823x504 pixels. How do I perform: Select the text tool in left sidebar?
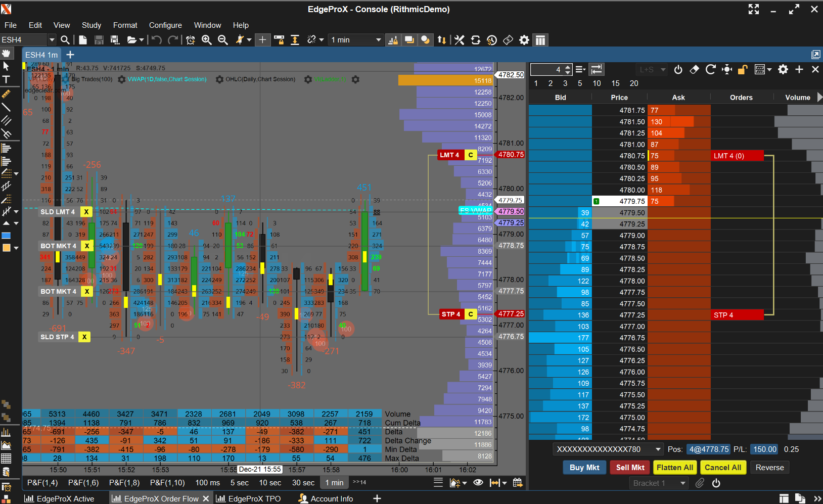(x=6, y=79)
